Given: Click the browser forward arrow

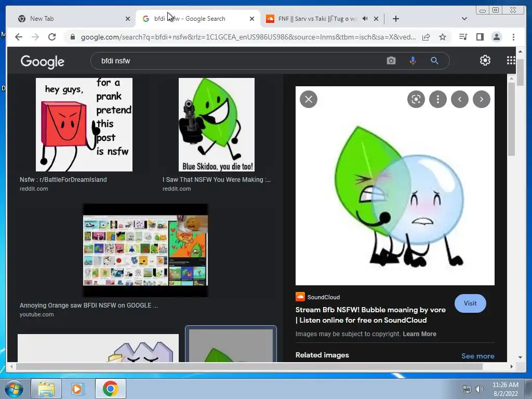Looking at the screenshot, I should tap(35, 37).
